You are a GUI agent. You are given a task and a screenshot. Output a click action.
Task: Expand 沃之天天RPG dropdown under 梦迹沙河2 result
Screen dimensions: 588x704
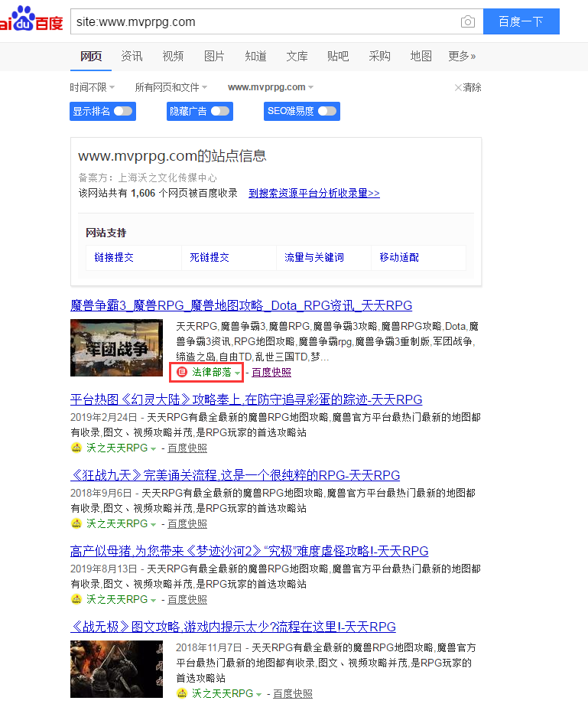click(x=154, y=601)
